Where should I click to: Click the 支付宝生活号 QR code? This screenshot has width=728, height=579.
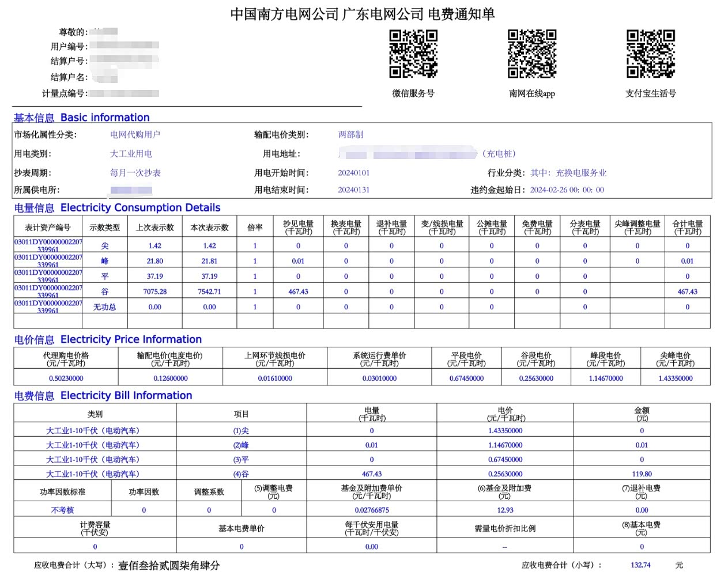pyautogui.click(x=651, y=54)
